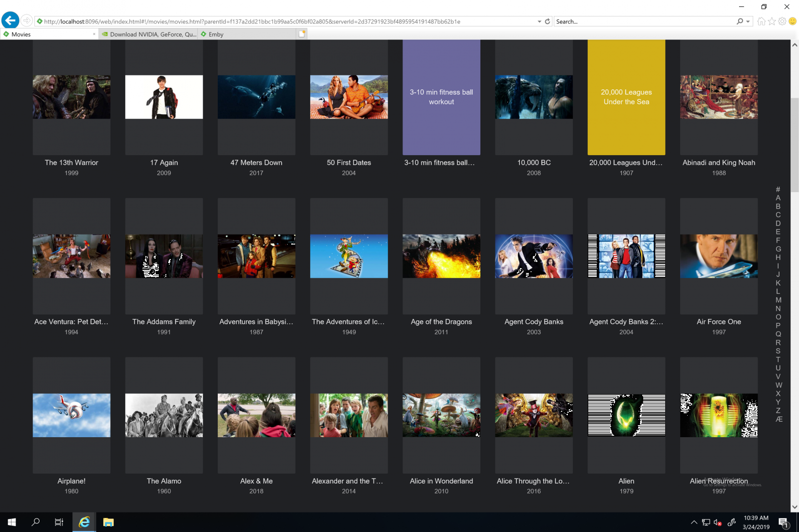Click the magnifier icon in browser search box
Viewport: 799px width, 532px height.
(739, 21)
